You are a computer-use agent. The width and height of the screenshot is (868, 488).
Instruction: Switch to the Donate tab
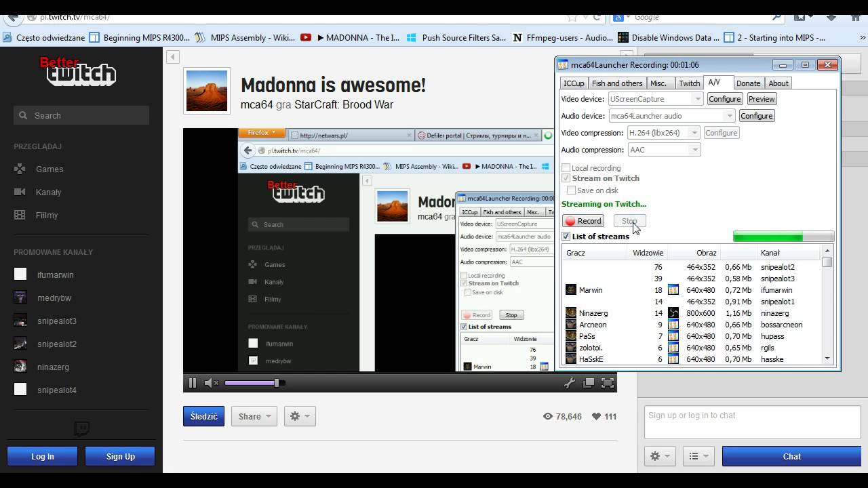pos(748,83)
